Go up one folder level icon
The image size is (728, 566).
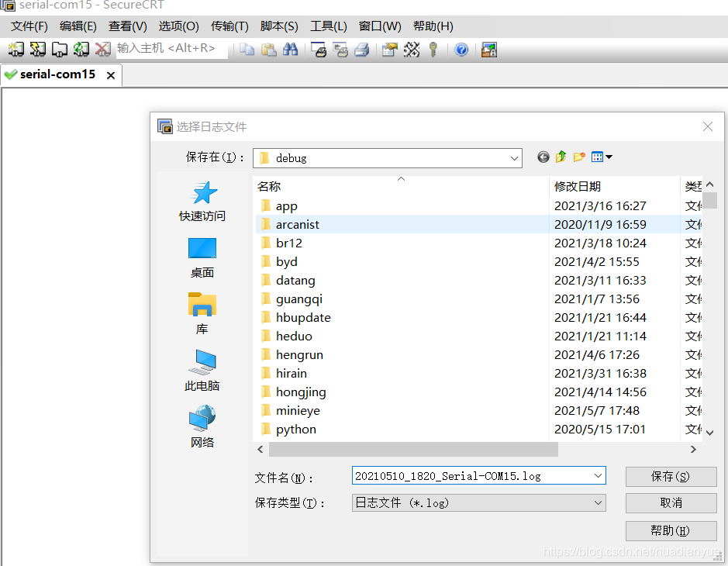(x=561, y=157)
